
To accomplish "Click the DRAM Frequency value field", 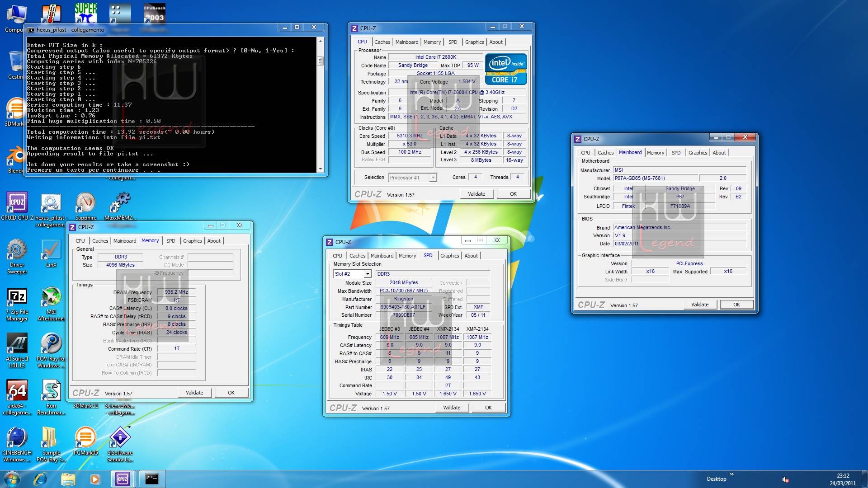I will click(x=176, y=292).
